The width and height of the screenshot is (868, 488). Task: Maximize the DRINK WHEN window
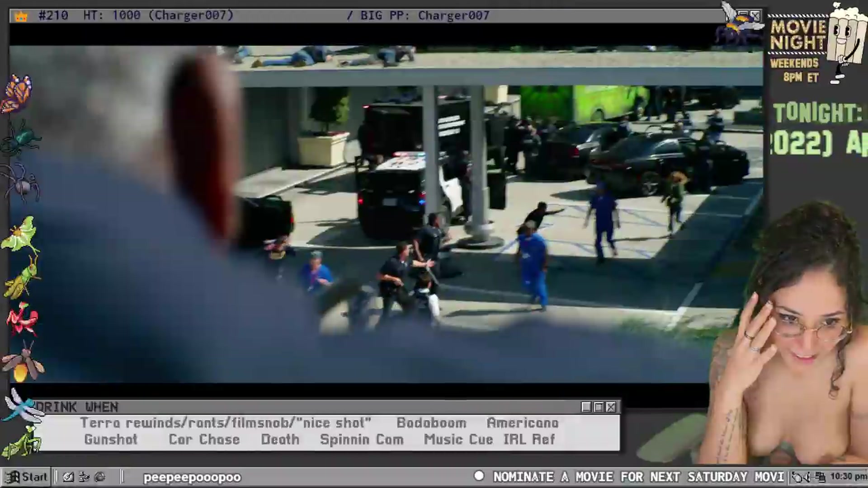[599, 407]
